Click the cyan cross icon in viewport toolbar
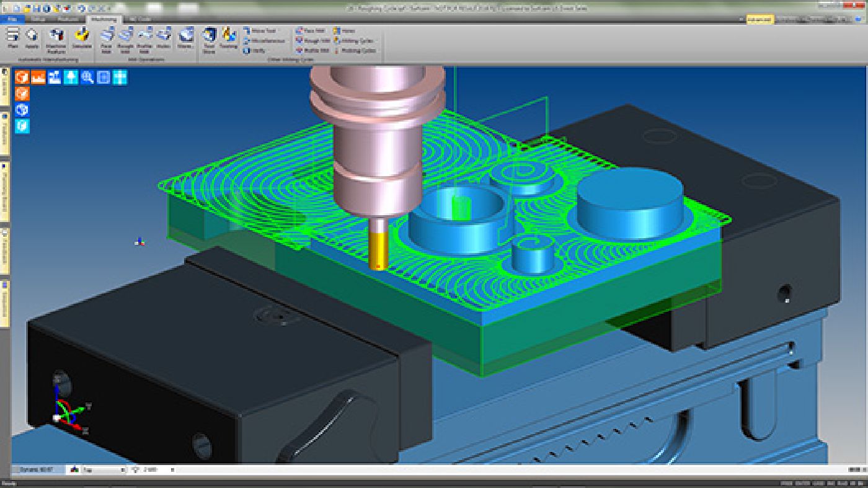 pos(120,77)
